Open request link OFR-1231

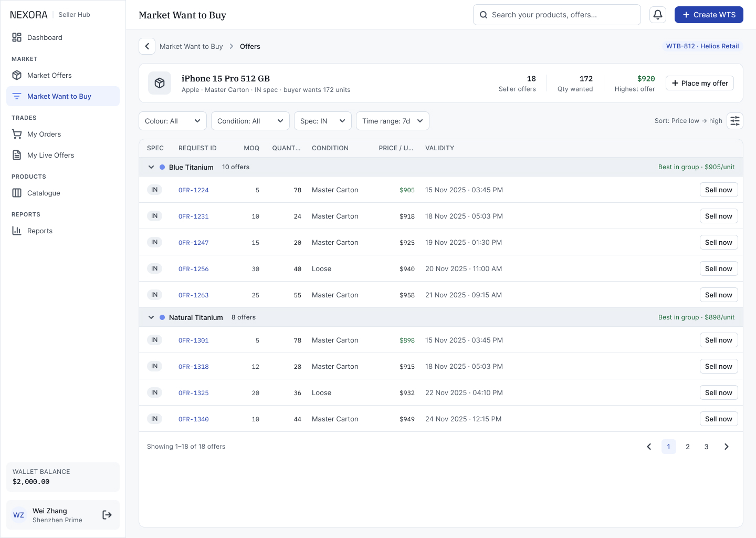click(x=194, y=216)
